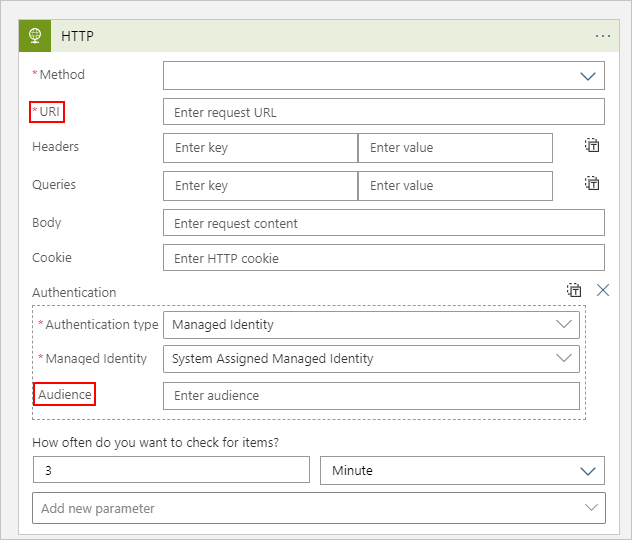Click the Enter request content field
Viewport: 632px width, 540px height.
[384, 223]
